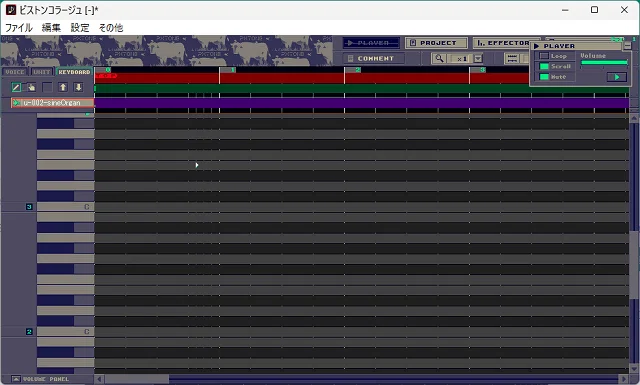Minimize the Player floating panel

[627, 46]
